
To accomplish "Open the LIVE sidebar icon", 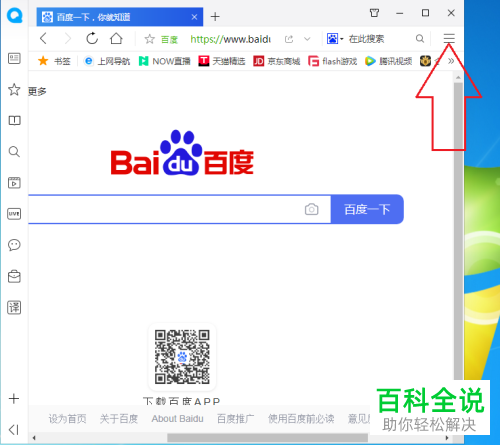I will [x=14, y=214].
